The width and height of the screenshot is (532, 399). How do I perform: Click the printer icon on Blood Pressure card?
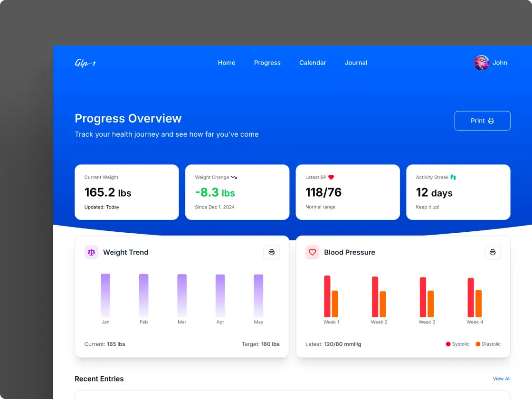pos(493,252)
